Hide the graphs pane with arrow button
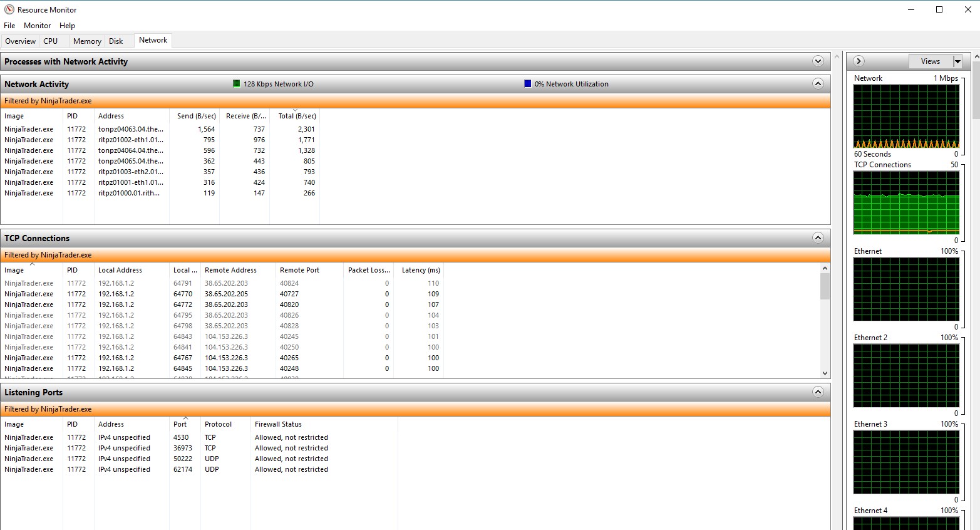Viewport: 980px width, 530px height. click(859, 61)
